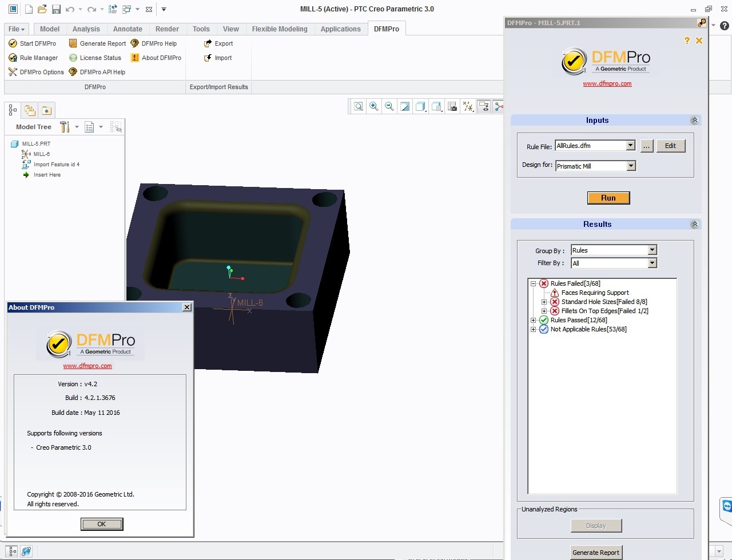This screenshot has width=732, height=560.
Task: Expand Standard Hole Sizes node
Action: pyautogui.click(x=544, y=302)
